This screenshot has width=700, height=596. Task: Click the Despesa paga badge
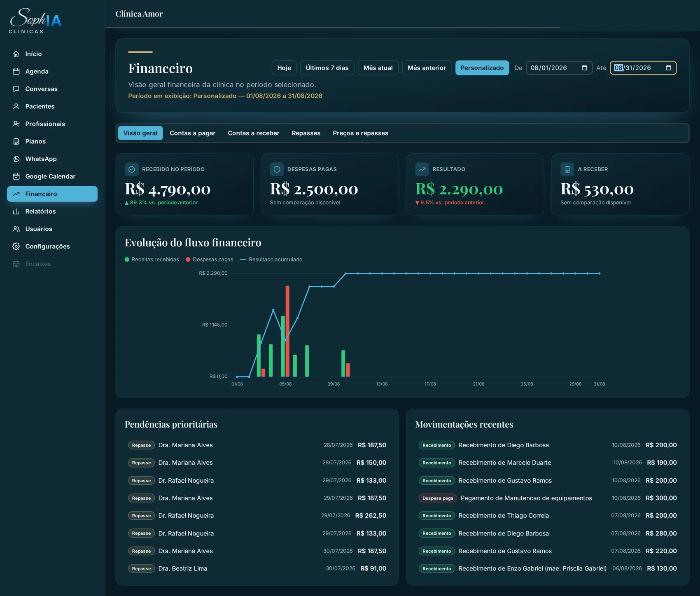pyautogui.click(x=438, y=498)
